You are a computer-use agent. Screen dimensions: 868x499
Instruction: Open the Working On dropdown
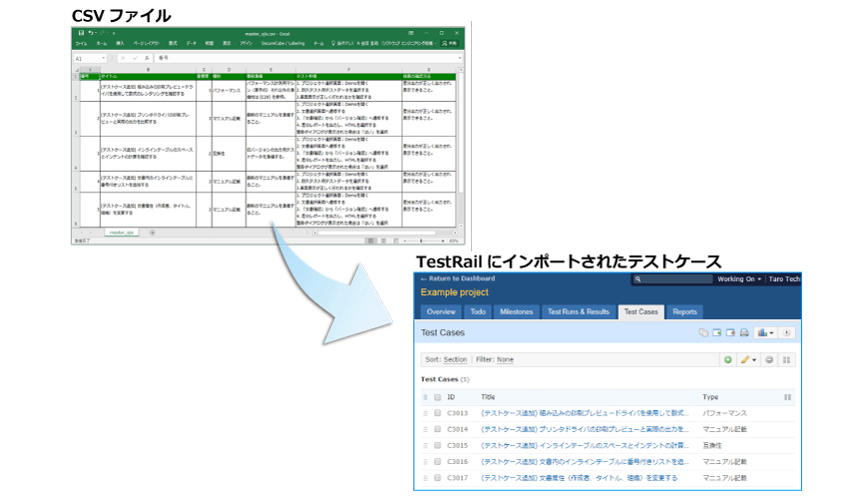739,279
